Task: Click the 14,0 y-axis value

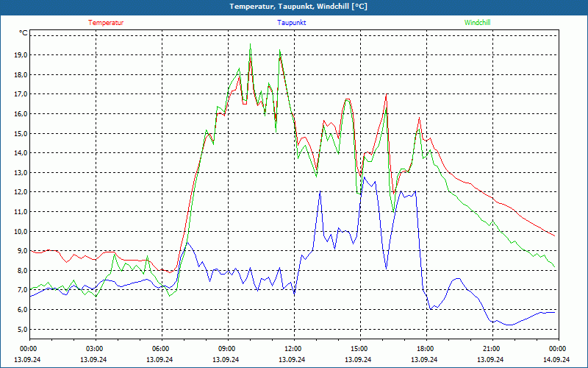Action: click(x=21, y=153)
